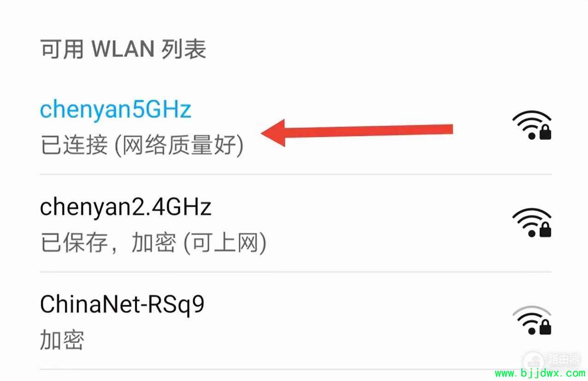Click the 可用 WLAN 列表 header
588x381 pixels.
point(123,49)
